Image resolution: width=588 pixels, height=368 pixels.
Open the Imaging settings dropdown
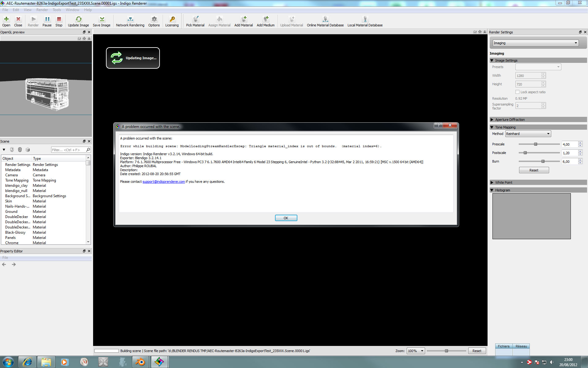click(535, 43)
